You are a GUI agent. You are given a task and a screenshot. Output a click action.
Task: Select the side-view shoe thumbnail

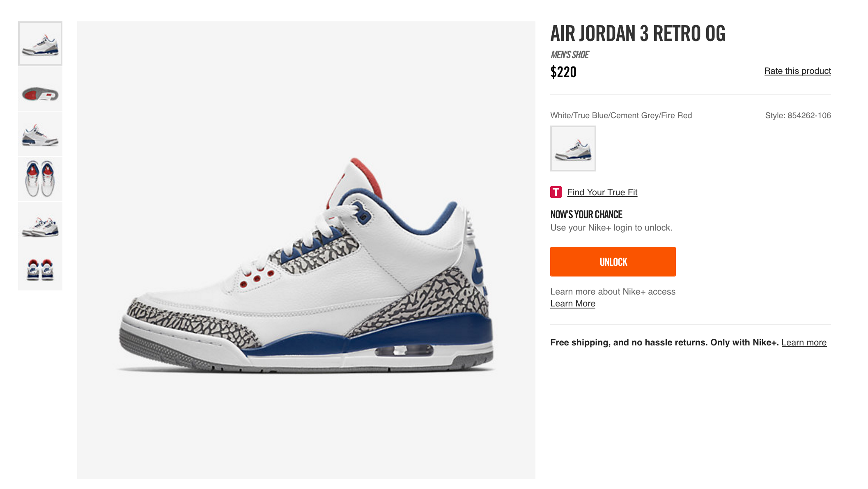[x=40, y=43]
